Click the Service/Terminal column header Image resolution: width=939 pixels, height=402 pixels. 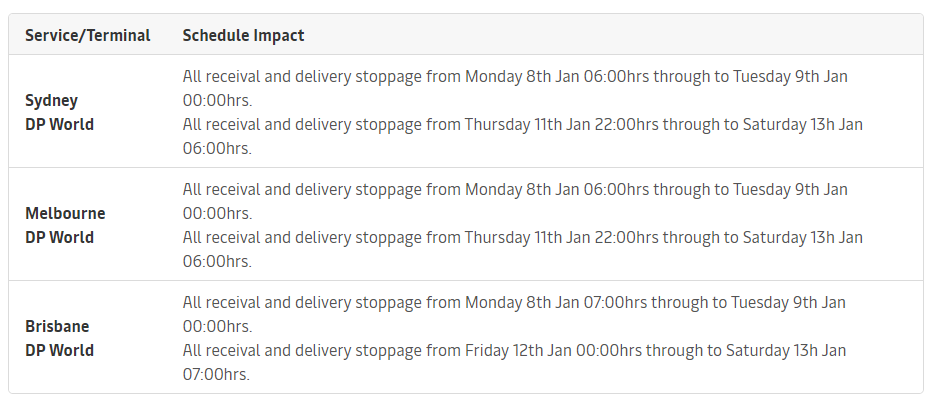click(88, 35)
